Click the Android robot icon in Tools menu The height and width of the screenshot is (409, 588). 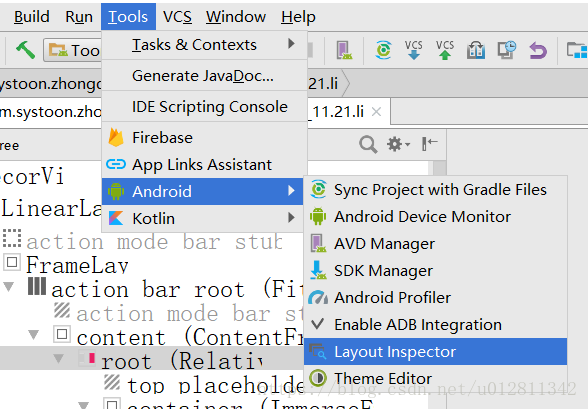(x=116, y=191)
